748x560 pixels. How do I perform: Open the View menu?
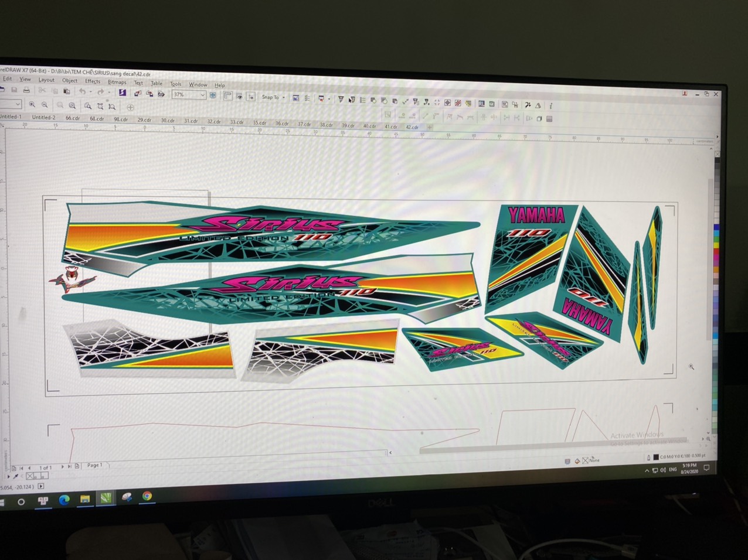point(25,79)
